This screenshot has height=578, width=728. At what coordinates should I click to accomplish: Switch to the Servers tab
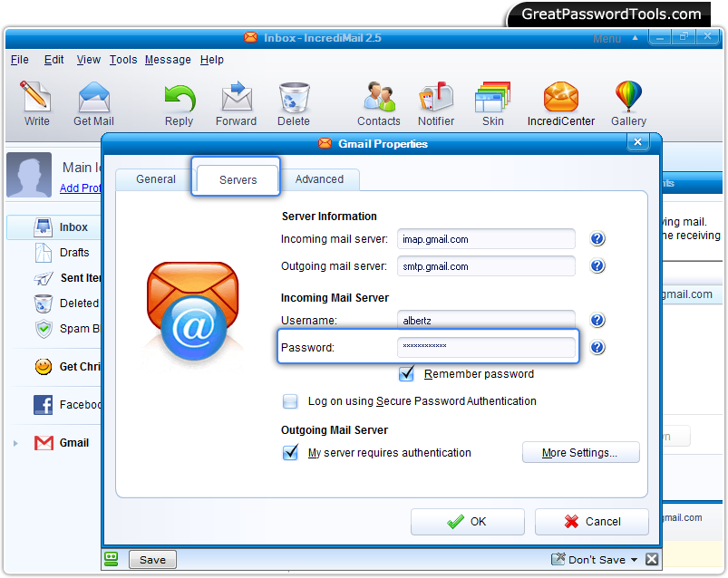coord(238,179)
